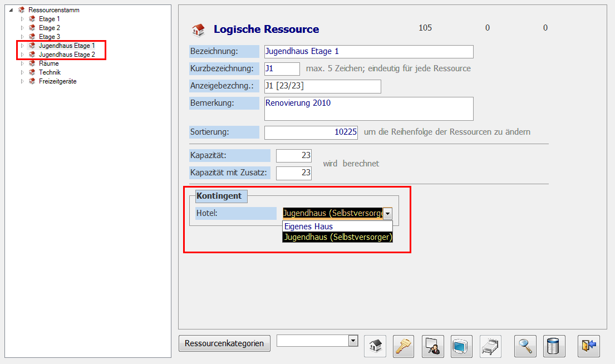
Task: Click the monitor screen icon button
Action: click(x=462, y=346)
